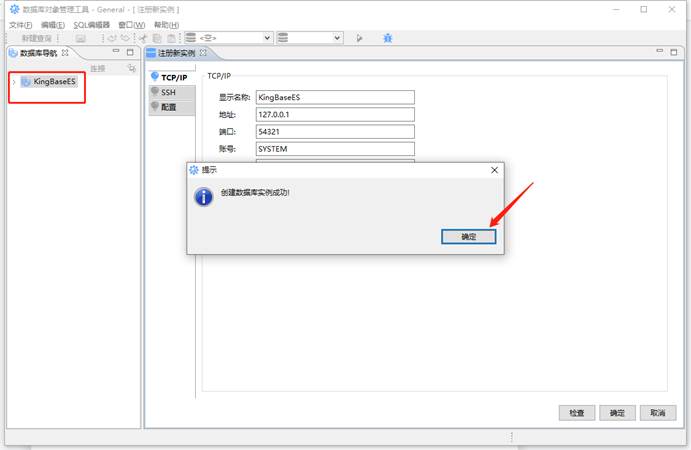The image size is (691, 450).
Task: Click the cut scissors icon in the toolbar
Action: [x=143, y=38]
